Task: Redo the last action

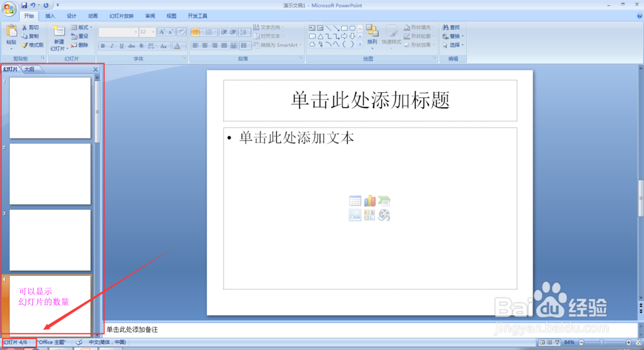Action: (x=46, y=5)
